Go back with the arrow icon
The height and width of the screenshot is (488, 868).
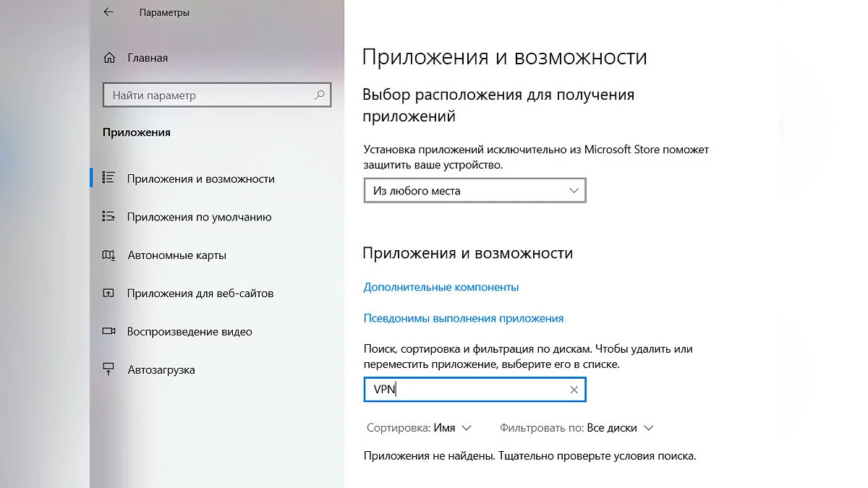point(109,12)
